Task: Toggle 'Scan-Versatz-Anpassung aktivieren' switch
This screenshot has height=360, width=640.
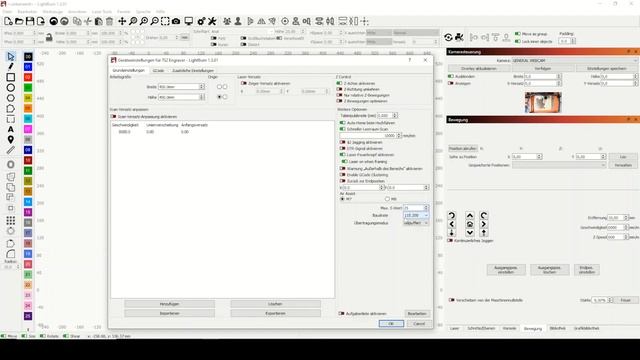Action: pos(113,116)
